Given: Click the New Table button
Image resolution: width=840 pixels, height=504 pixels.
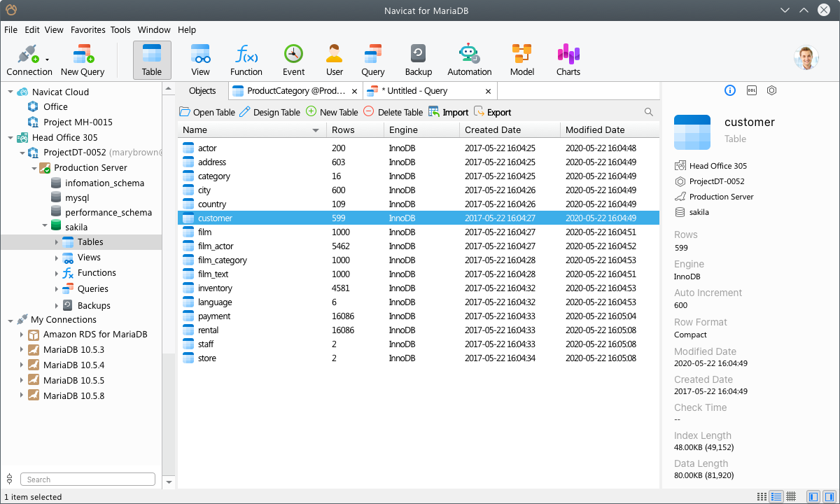Looking at the screenshot, I should pyautogui.click(x=332, y=112).
